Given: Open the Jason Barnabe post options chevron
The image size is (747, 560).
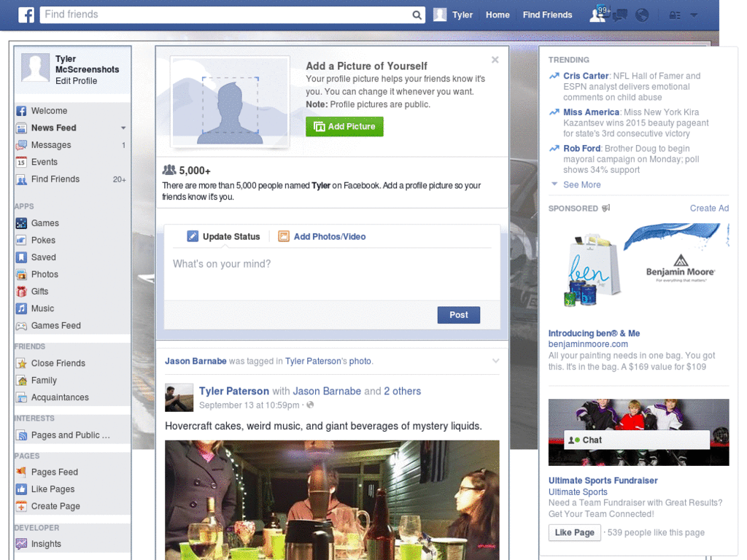Looking at the screenshot, I should point(495,361).
